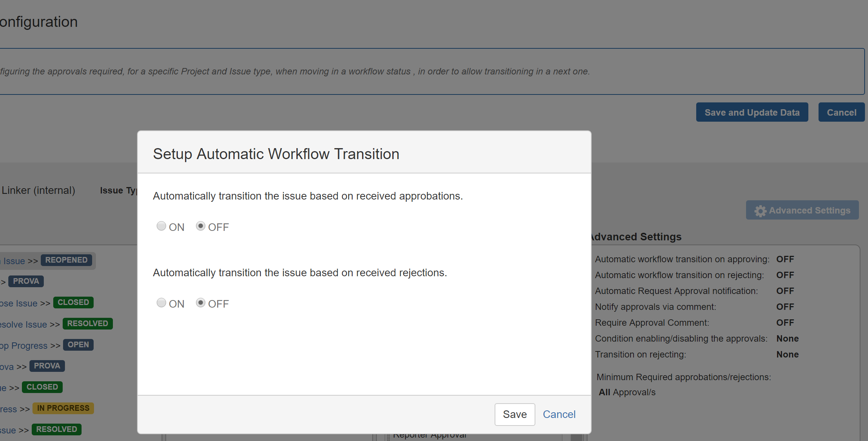Click the bottom RESOLVED status badge
The width and height of the screenshot is (868, 441).
(x=57, y=429)
